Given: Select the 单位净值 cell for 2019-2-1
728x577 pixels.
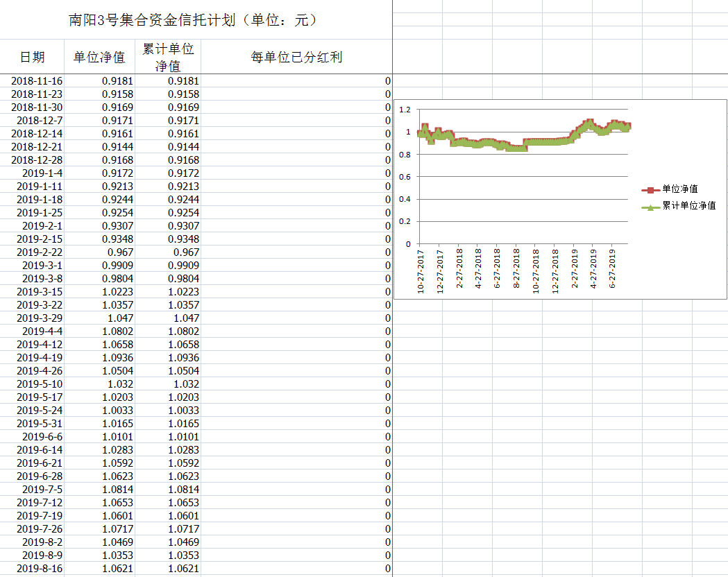Looking at the screenshot, I should click(99, 226).
